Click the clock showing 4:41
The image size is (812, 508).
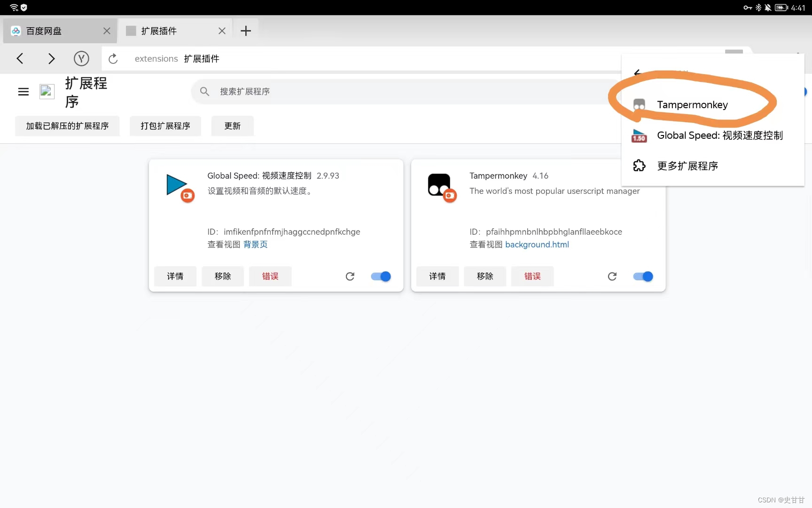coord(798,8)
